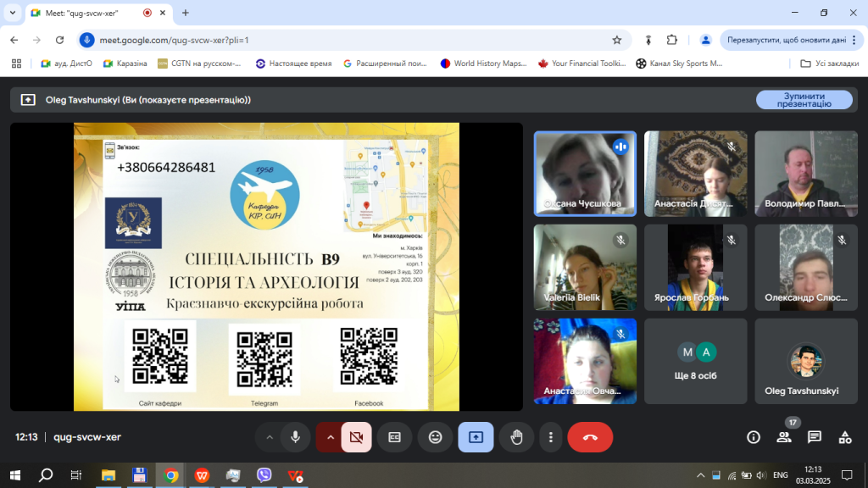Select Valeriia Bielik video tile
868x488 pixels.
pyautogui.click(x=585, y=267)
